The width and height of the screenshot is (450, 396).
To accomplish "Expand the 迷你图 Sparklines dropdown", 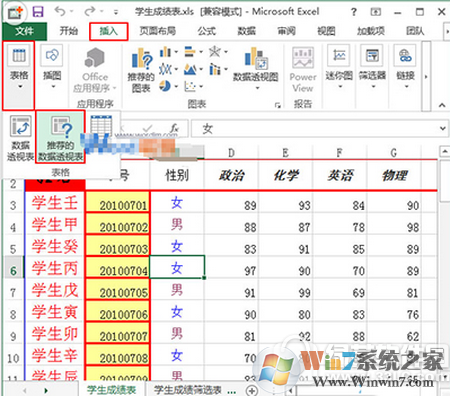I will 339,67.
